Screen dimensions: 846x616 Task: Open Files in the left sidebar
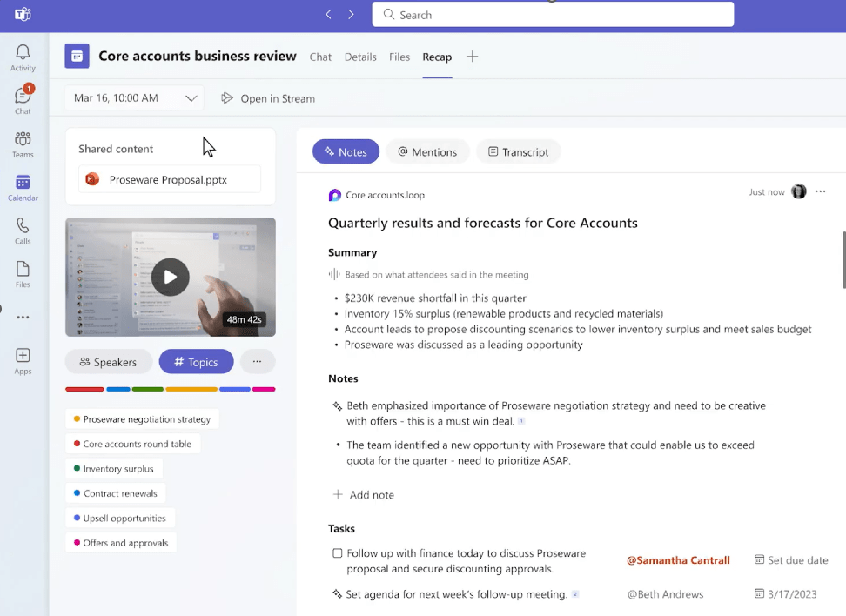(23, 273)
